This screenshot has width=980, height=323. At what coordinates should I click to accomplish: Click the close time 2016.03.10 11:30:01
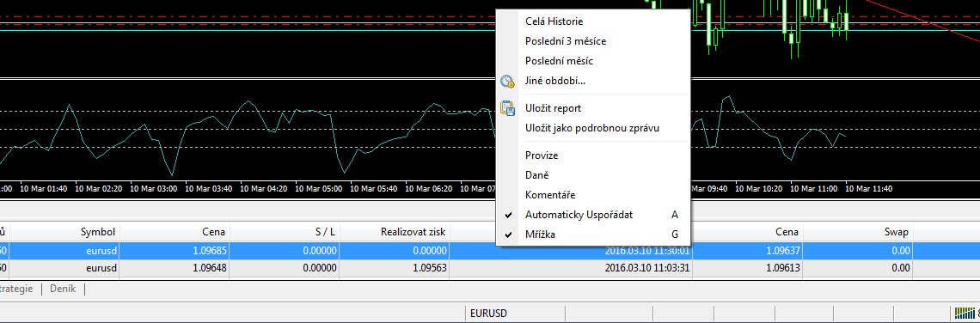(x=646, y=251)
